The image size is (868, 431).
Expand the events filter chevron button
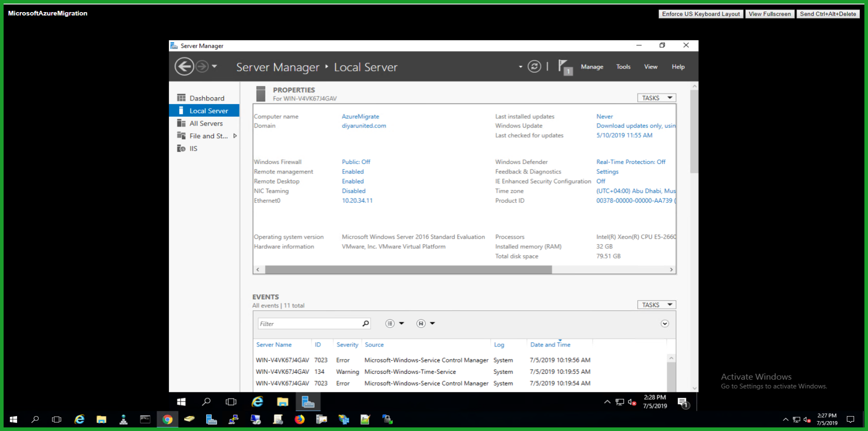[665, 323]
